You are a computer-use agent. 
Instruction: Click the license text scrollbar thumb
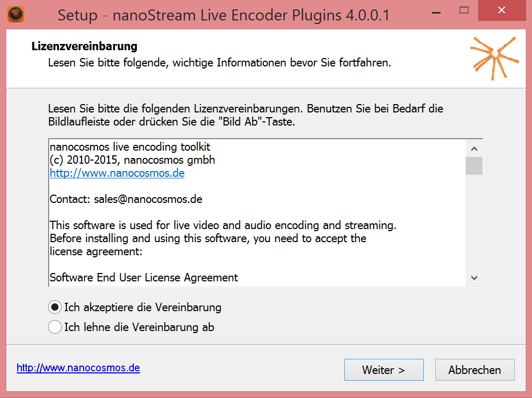(x=474, y=165)
